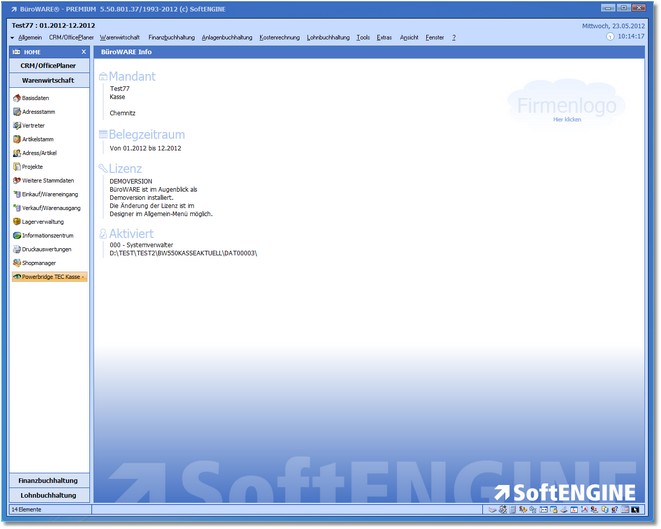Open the Allgemein dropdown menu
The image size is (661, 529).
coord(29,37)
